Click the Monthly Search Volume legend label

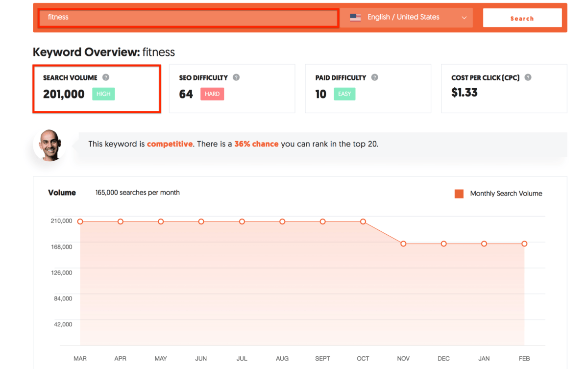[506, 194]
